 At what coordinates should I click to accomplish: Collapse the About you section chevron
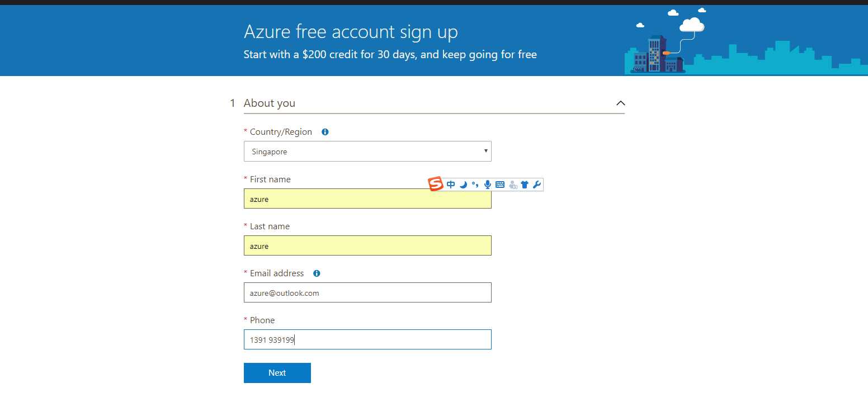(620, 103)
